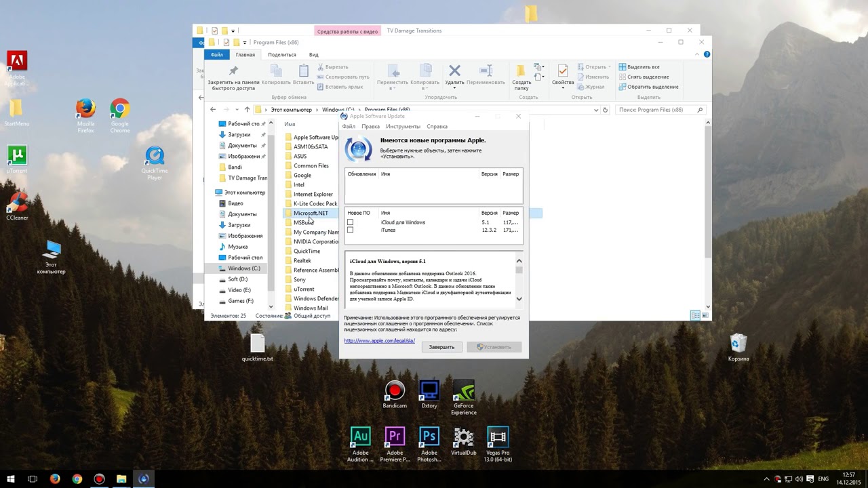Screen dimensions: 868x488
Task: Open the QuickTime Player desktop shortcut
Action: 155,164
